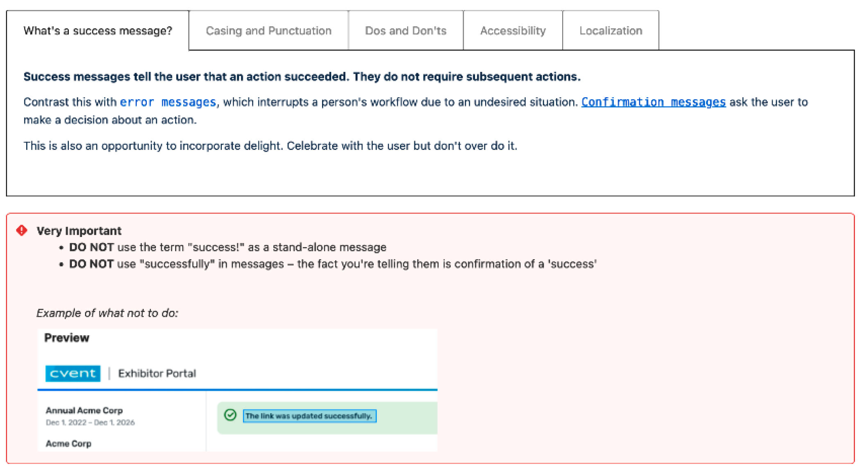Open the Dos and Don'ts tab

pos(405,31)
